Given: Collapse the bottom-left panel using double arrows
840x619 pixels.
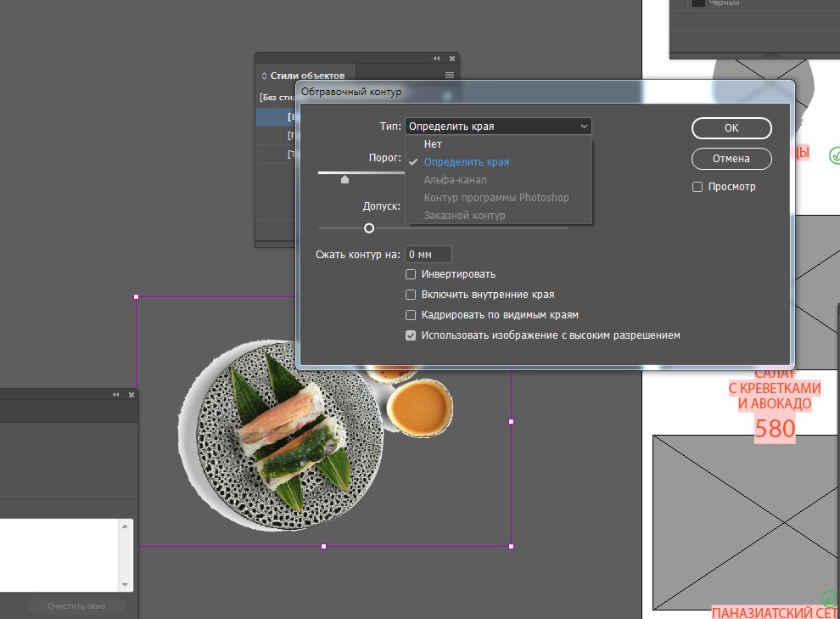Looking at the screenshot, I should (x=116, y=395).
